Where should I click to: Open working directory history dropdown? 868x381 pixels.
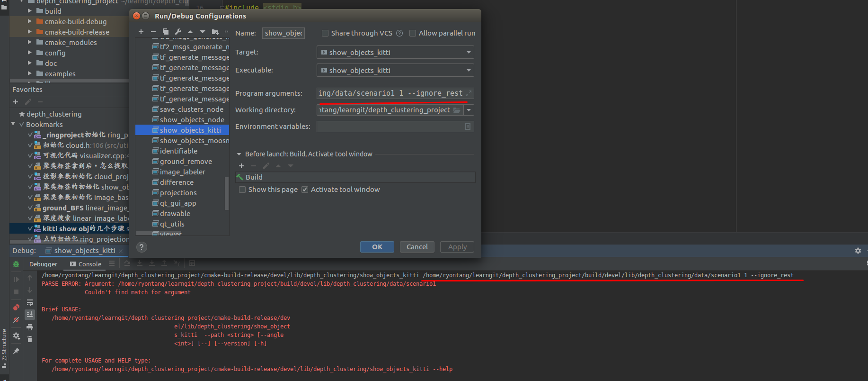coord(469,110)
